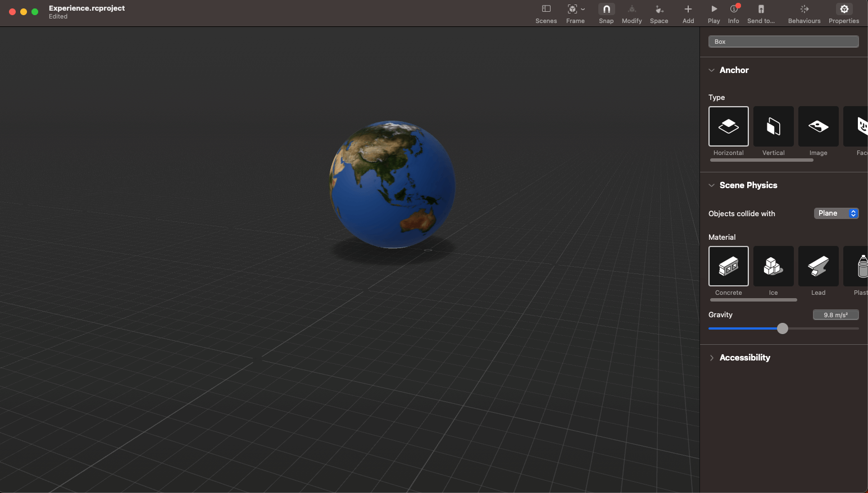The height and width of the screenshot is (493, 868).
Task: Choose the Lead material
Action: click(x=819, y=266)
